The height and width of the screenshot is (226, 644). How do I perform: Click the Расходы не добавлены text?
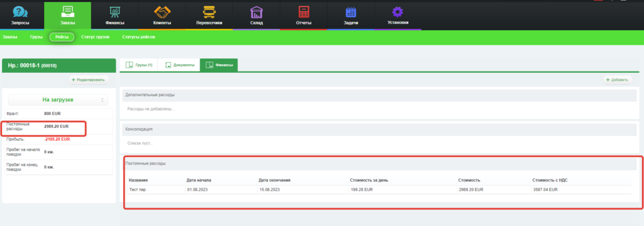coord(151,109)
